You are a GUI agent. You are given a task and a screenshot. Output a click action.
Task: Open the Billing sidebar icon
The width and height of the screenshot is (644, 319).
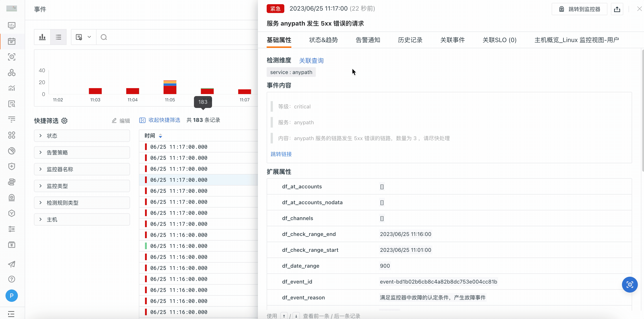coord(11,245)
